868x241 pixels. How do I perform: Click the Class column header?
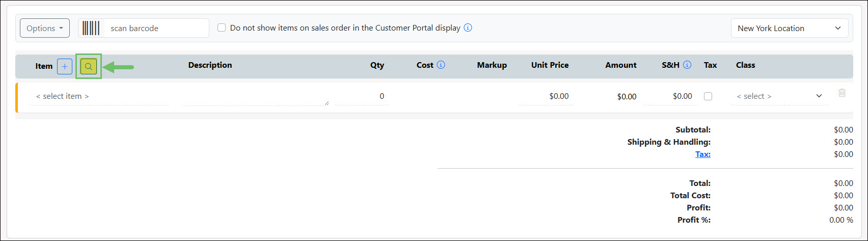(746, 65)
